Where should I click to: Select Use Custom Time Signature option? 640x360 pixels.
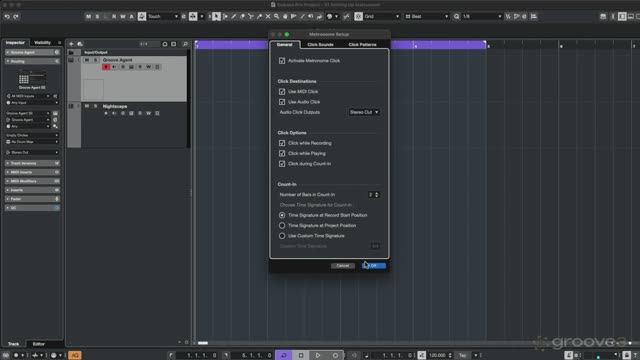point(282,236)
